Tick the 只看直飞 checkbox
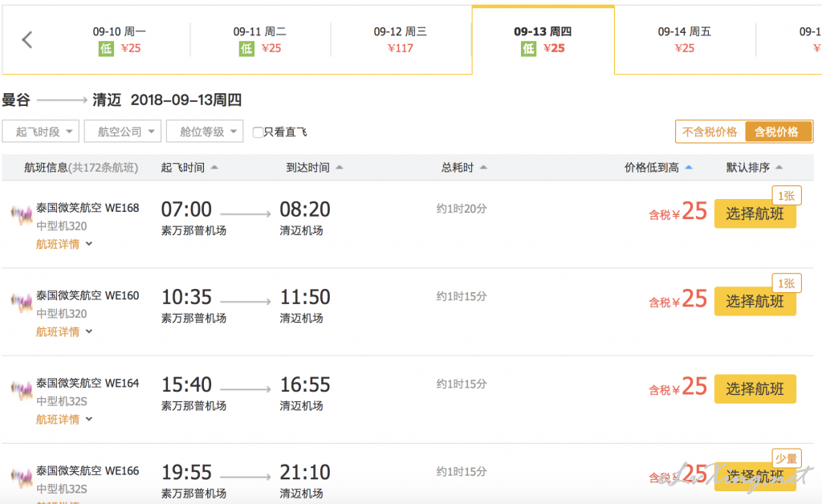 pos(258,132)
